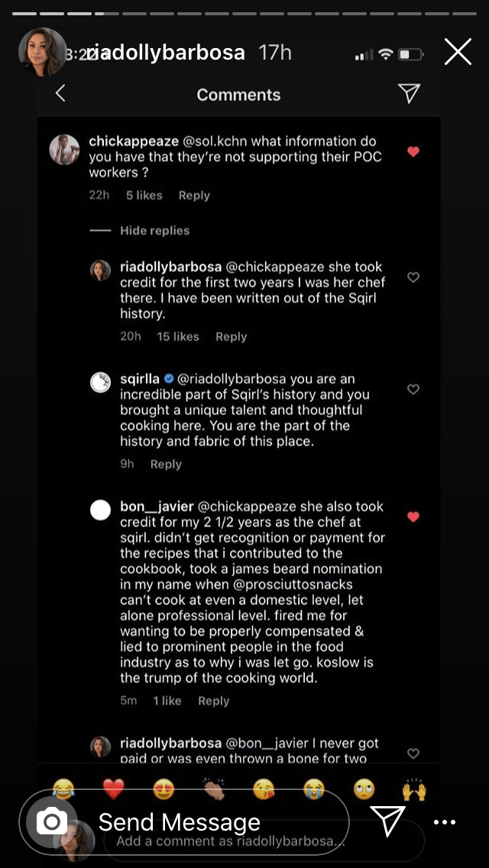Open the sqirlla profile username link
This screenshot has height=868, width=489.
(x=140, y=379)
